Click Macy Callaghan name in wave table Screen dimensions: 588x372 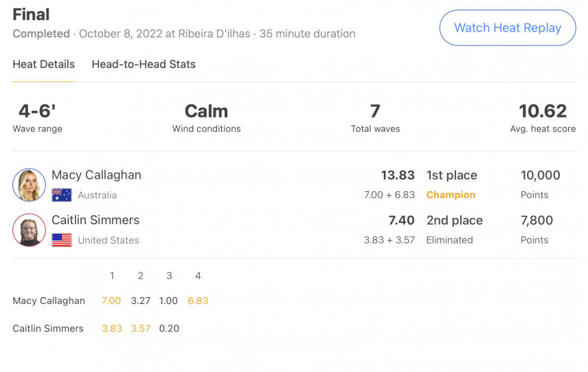49,300
